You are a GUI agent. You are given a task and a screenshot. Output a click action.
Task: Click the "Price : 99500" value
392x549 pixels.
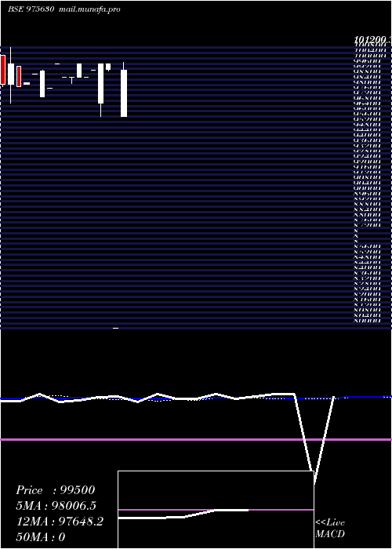tap(56, 490)
